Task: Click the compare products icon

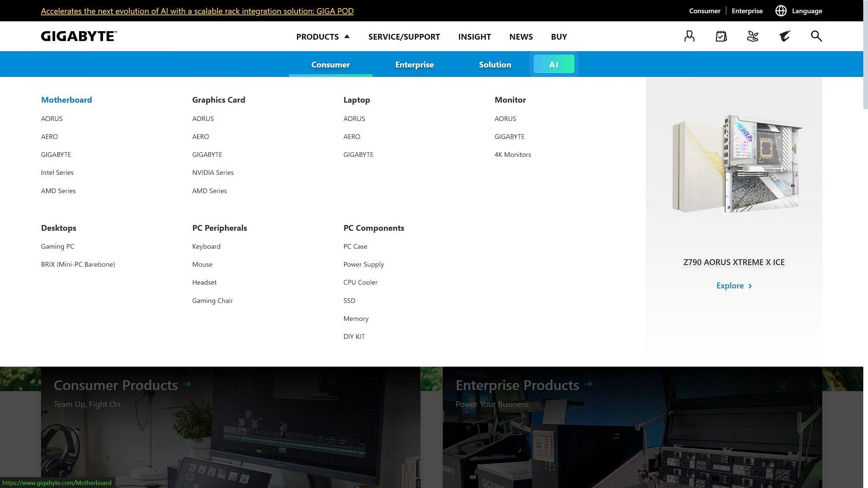Action: (x=722, y=36)
